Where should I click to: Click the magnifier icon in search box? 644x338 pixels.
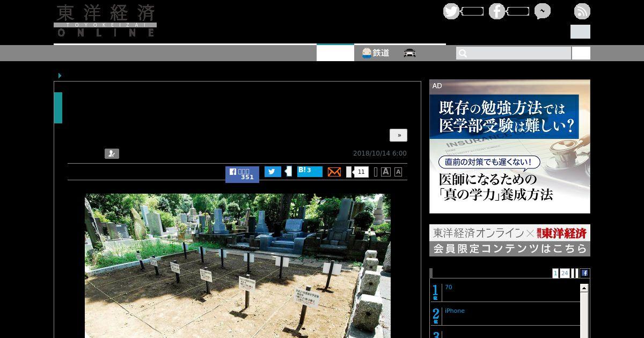click(463, 53)
